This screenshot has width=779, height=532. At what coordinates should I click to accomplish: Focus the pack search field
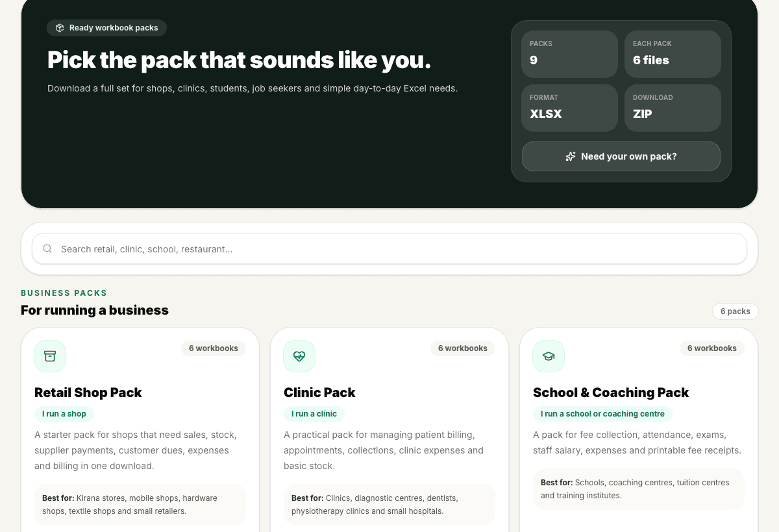click(x=389, y=248)
